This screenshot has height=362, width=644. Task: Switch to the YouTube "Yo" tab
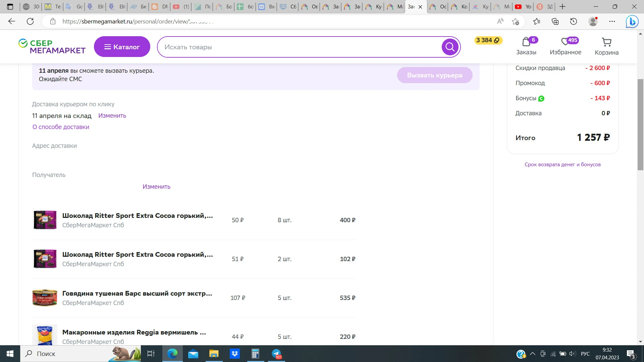[523, 7]
